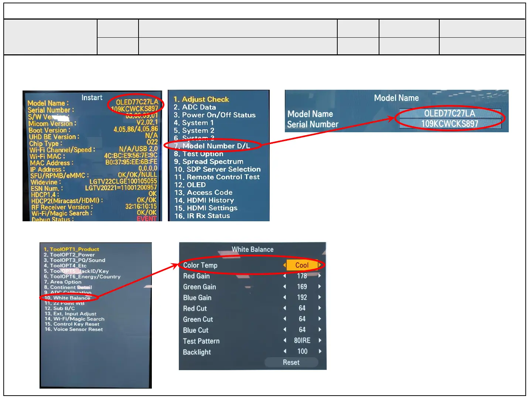Click the Red Gain value 178
Screen dimensions: 532x420
coord(302,276)
